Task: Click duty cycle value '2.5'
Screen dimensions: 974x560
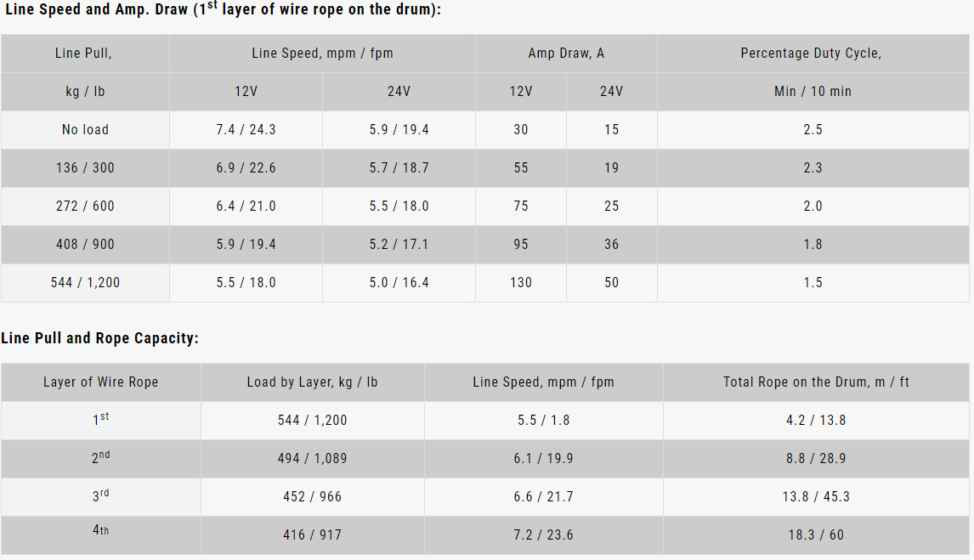Action: (x=813, y=129)
